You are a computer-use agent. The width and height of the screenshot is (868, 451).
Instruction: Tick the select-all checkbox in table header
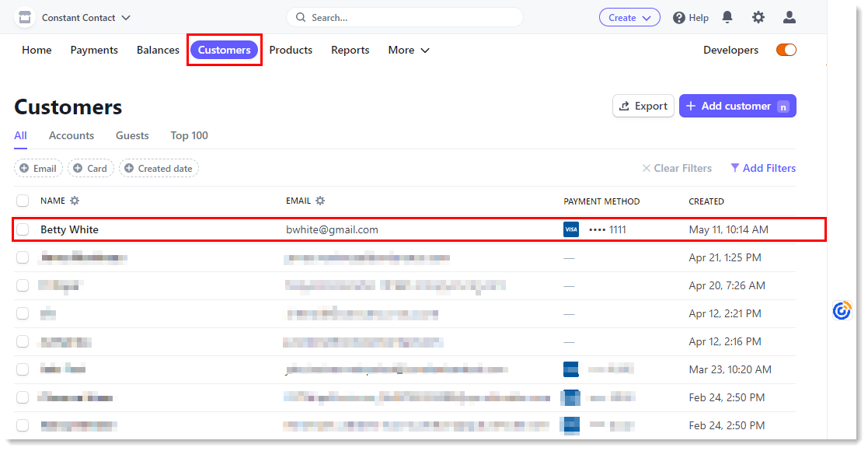[x=23, y=201]
